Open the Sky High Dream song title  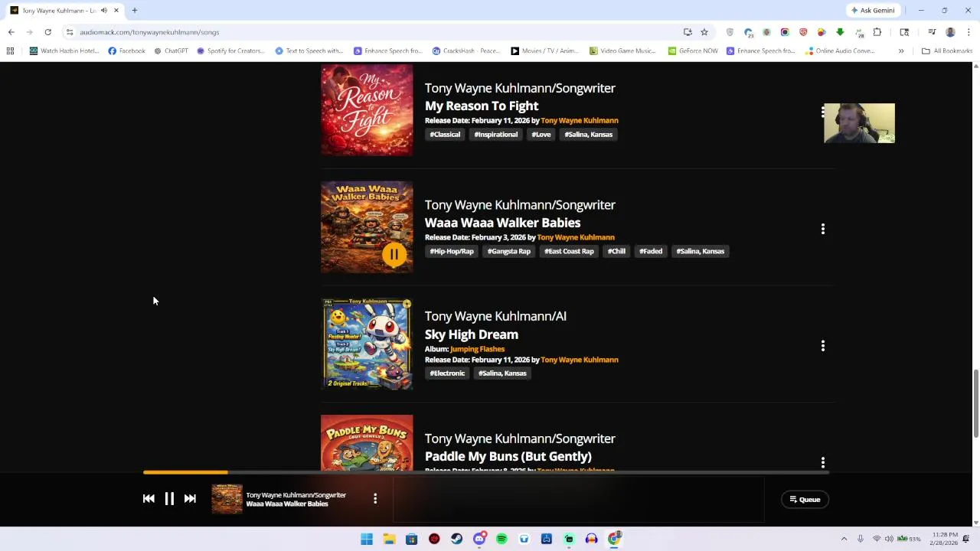[x=472, y=334]
